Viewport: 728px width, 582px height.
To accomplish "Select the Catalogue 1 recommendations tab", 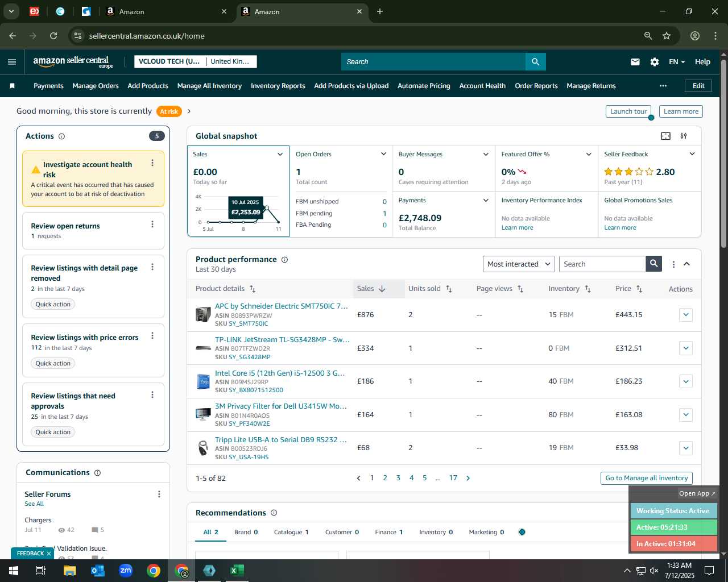I will click(291, 533).
